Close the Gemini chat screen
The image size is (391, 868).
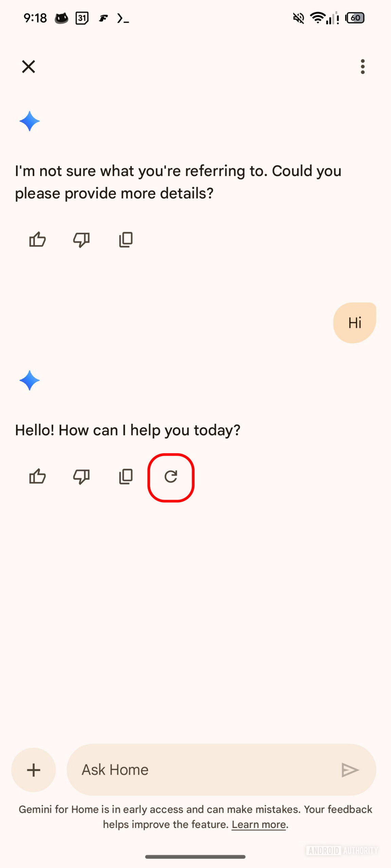(x=29, y=66)
